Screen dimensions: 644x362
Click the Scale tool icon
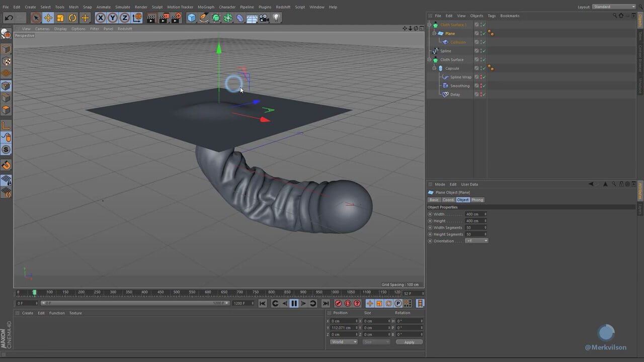click(x=60, y=18)
